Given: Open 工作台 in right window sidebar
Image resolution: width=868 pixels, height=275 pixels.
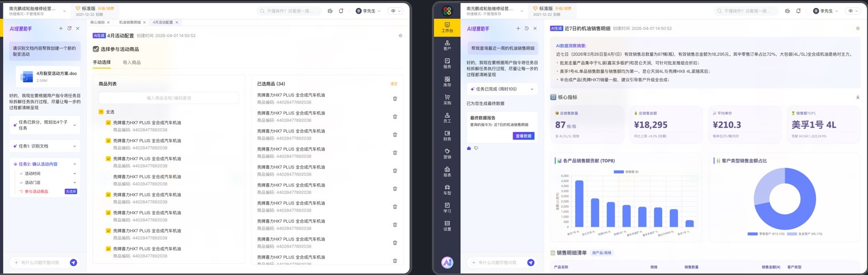Looking at the screenshot, I should 447,27.
